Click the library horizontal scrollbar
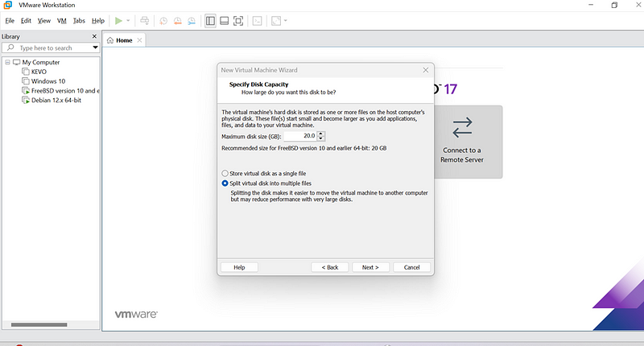Image resolution: width=644 pixels, height=346 pixels. coord(39,324)
